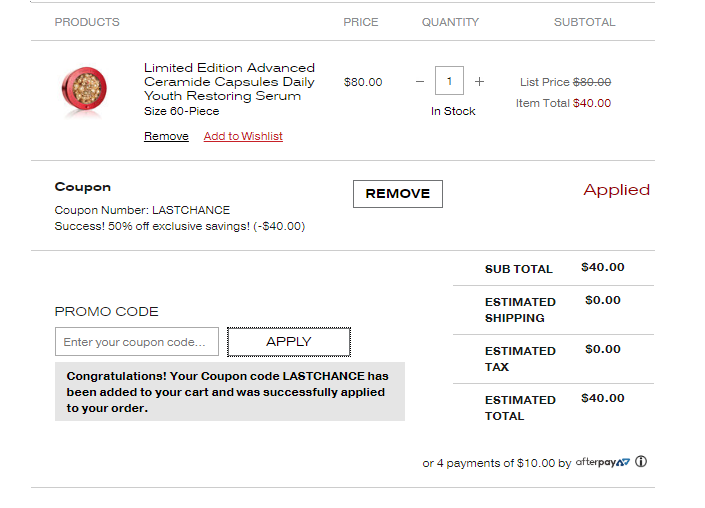Click the QUANTITY column header

click(x=450, y=22)
